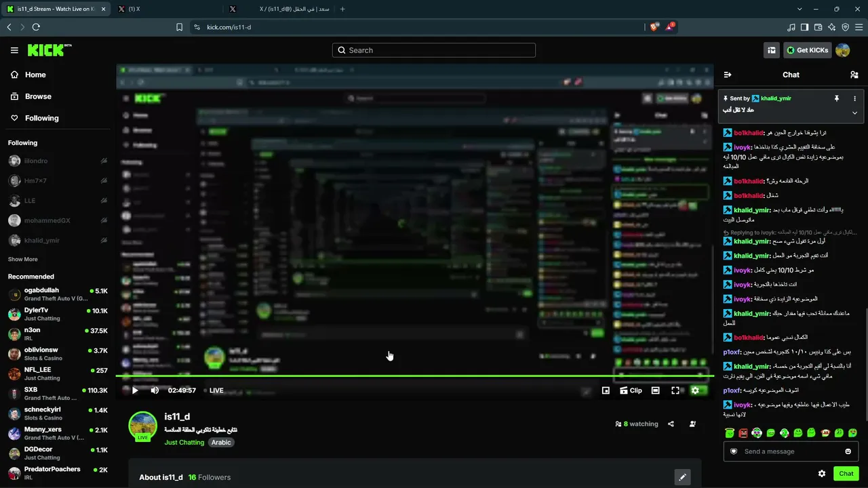
Task: Open the chat users list icon
Action: [x=854, y=75]
